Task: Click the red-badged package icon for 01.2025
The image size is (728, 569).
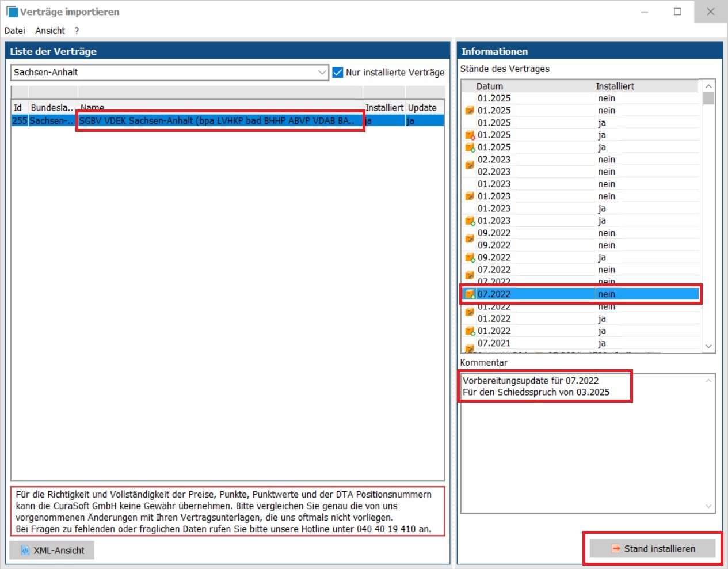Action: pos(470,135)
